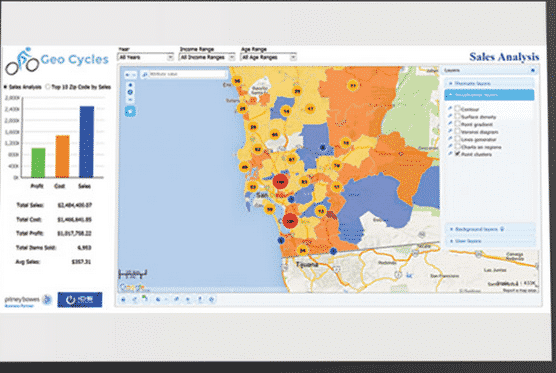Image resolution: width=556 pixels, height=373 pixels.
Task: Click the attribute value search field
Action: (x=187, y=74)
